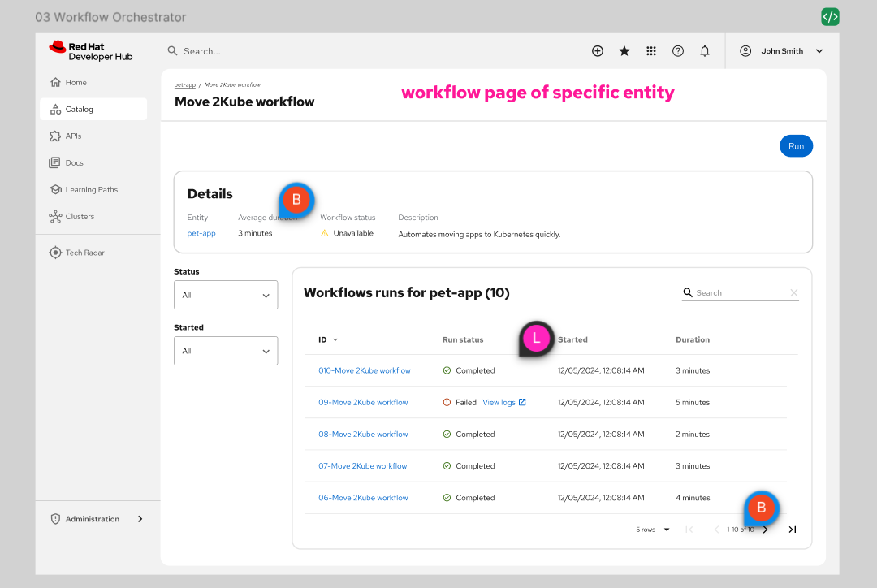
Task: Clear the workflow runs search with X icon
Action: [793, 292]
